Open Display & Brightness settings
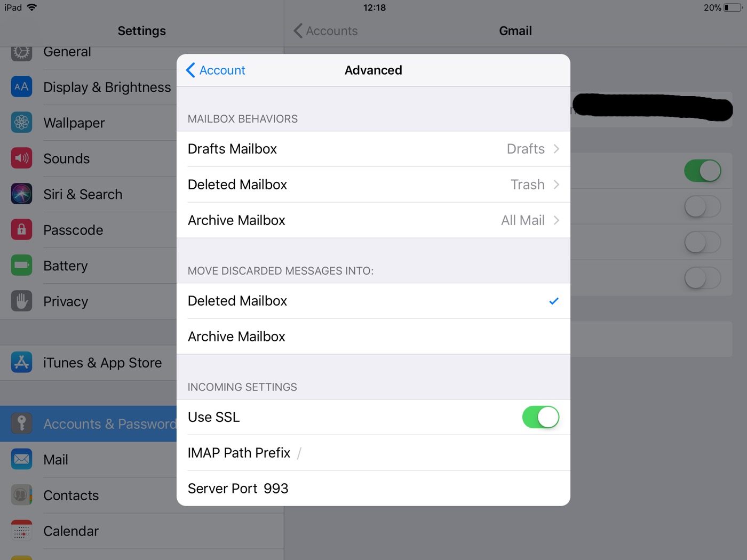 pyautogui.click(x=89, y=87)
